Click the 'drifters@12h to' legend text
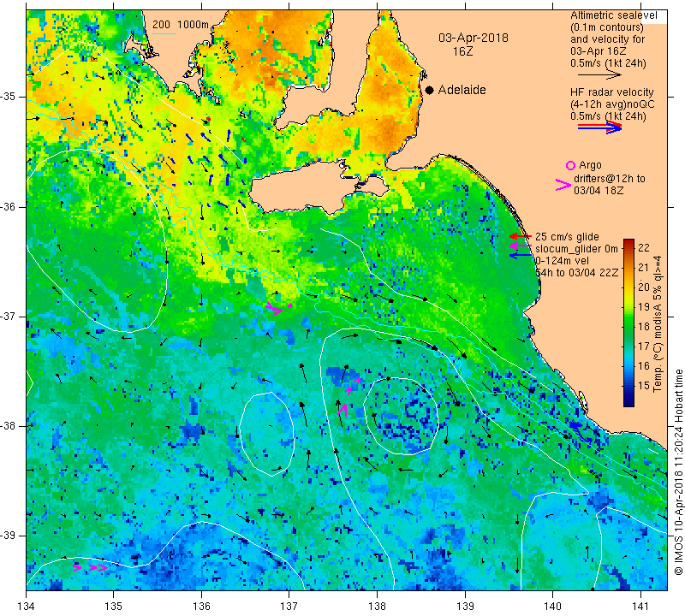Image resolution: width=685 pixels, height=616 pixels. click(610, 179)
